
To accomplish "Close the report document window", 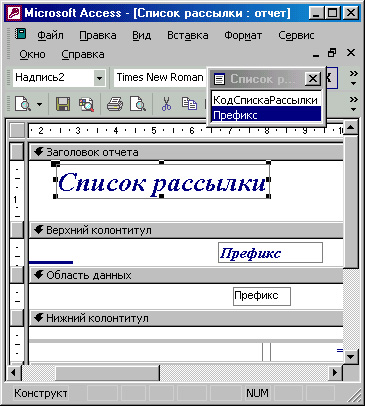I will pos(351,53).
